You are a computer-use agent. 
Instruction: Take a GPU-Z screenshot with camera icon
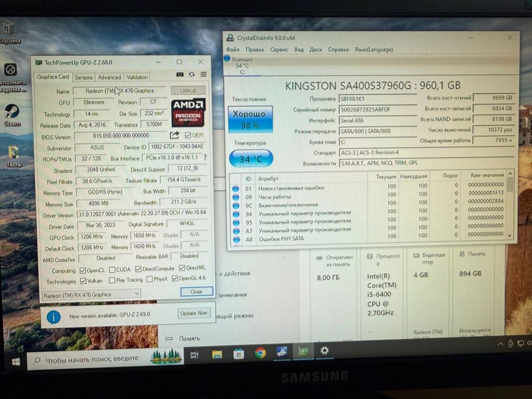coord(180,74)
